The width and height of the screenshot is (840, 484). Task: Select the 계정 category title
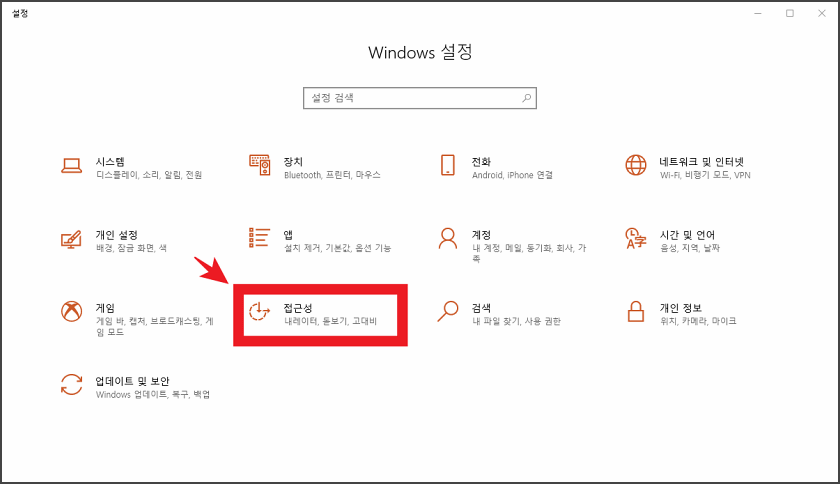pyautogui.click(x=481, y=235)
